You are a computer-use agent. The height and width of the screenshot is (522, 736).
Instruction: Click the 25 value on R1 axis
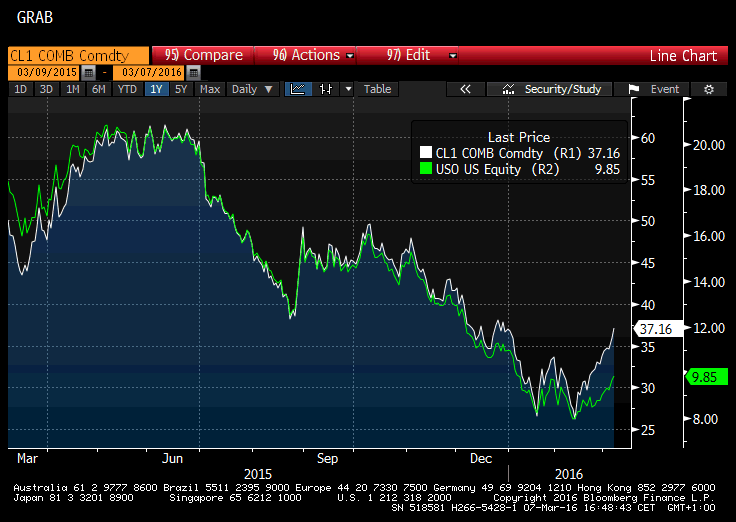pos(648,430)
